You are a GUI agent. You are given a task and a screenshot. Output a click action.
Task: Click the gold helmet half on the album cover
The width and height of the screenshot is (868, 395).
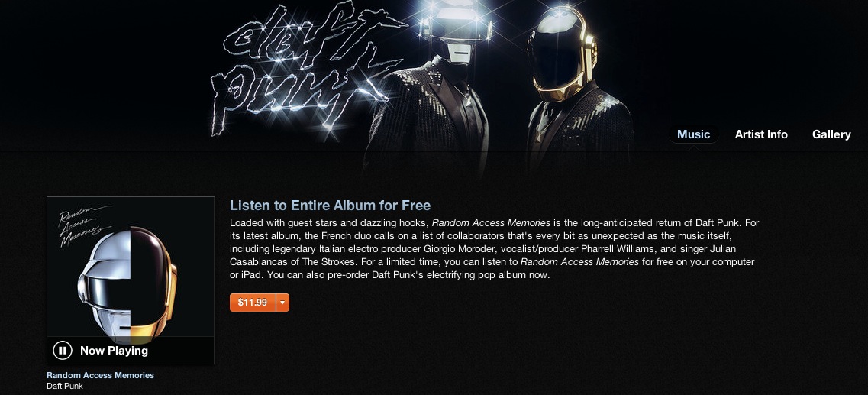153,280
